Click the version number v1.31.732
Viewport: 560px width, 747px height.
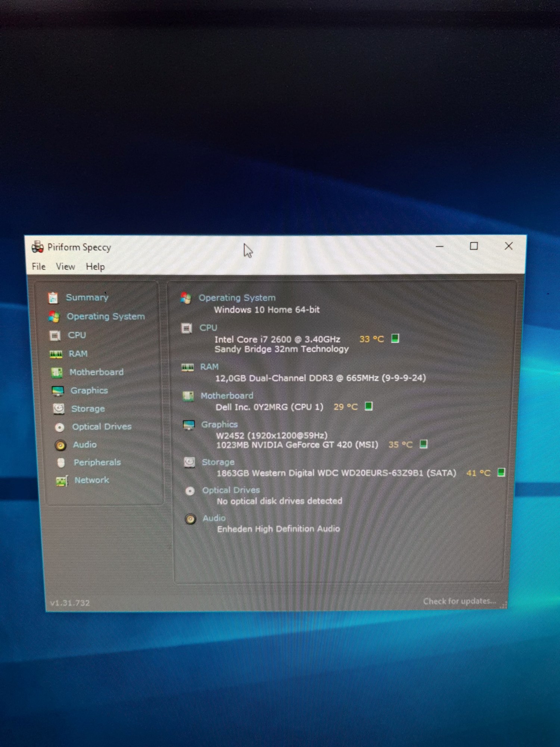(70, 603)
